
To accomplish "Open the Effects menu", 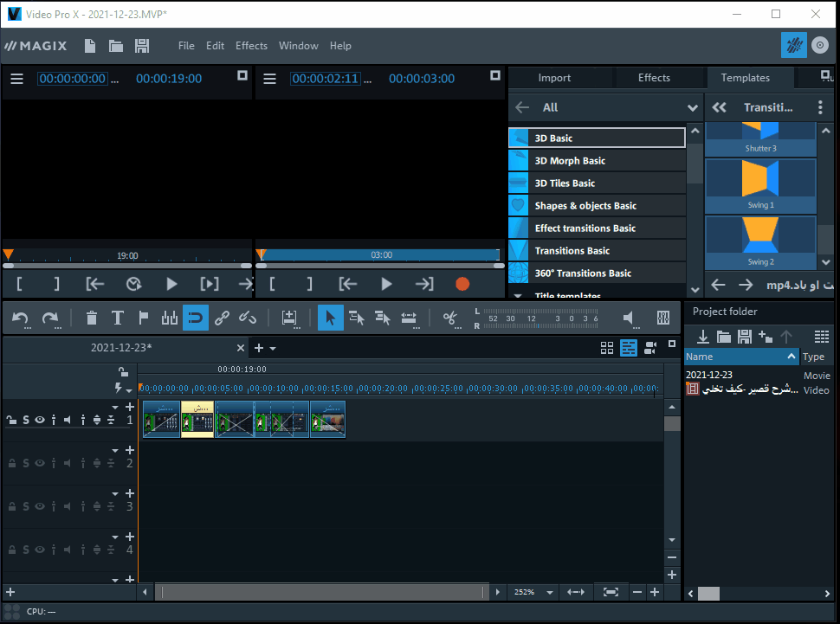I will pyautogui.click(x=251, y=46).
